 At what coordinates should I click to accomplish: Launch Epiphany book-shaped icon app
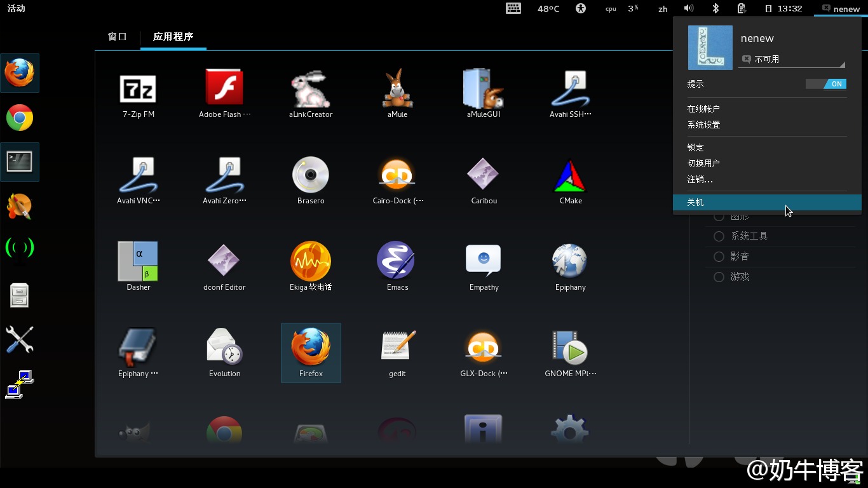click(138, 347)
